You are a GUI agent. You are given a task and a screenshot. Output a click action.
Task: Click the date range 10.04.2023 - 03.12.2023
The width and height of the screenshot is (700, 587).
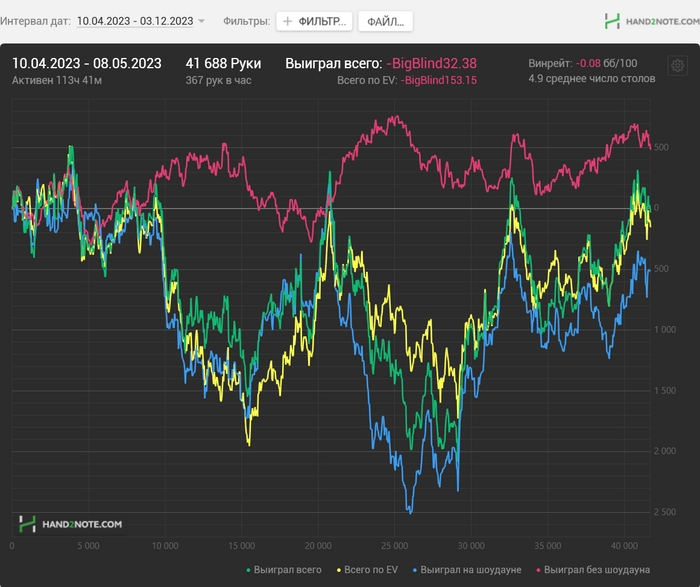(x=135, y=21)
